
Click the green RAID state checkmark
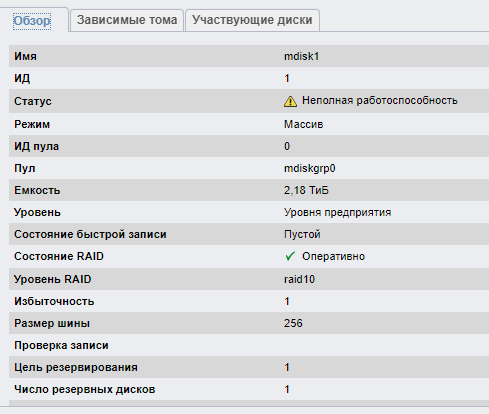click(x=290, y=256)
